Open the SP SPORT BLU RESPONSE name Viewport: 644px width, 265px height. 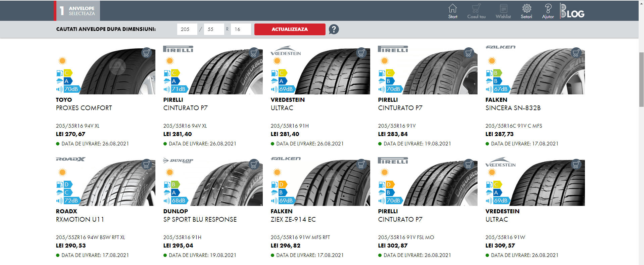200,219
